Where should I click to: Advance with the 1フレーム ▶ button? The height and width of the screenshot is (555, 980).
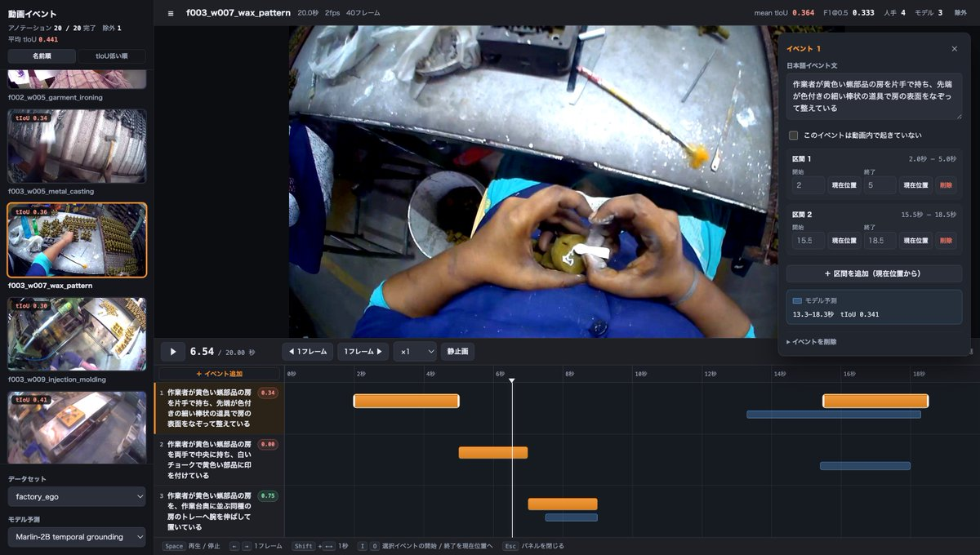pos(363,352)
